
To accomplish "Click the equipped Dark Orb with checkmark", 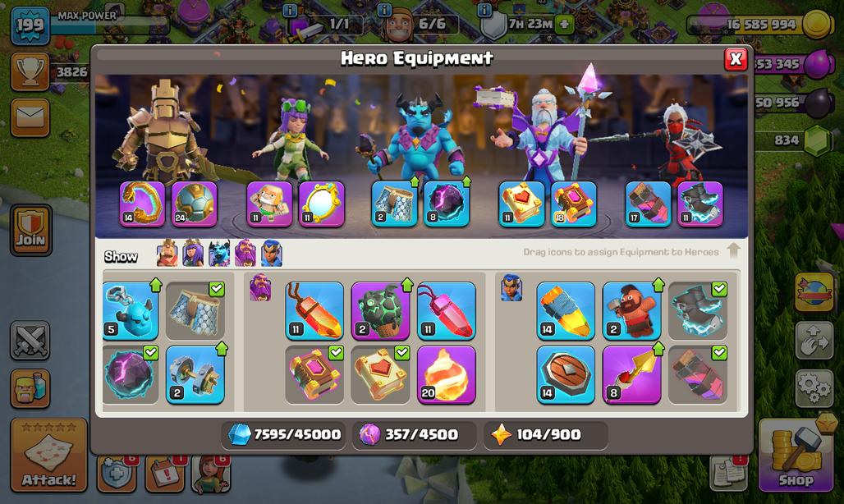I will (x=131, y=375).
